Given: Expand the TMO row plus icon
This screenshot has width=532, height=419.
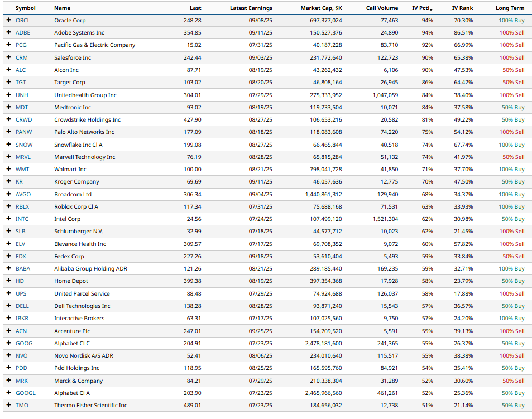Looking at the screenshot, I should (9, 404).
